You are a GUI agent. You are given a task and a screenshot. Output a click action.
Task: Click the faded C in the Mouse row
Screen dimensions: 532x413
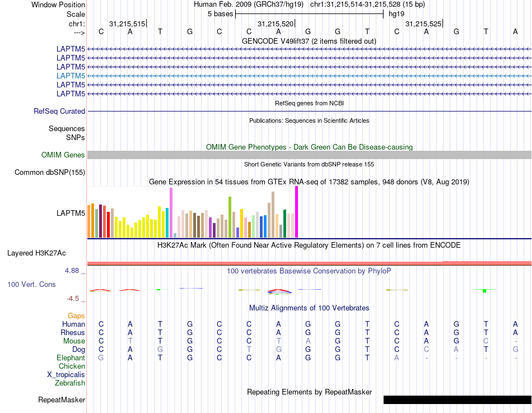[486, 341]
